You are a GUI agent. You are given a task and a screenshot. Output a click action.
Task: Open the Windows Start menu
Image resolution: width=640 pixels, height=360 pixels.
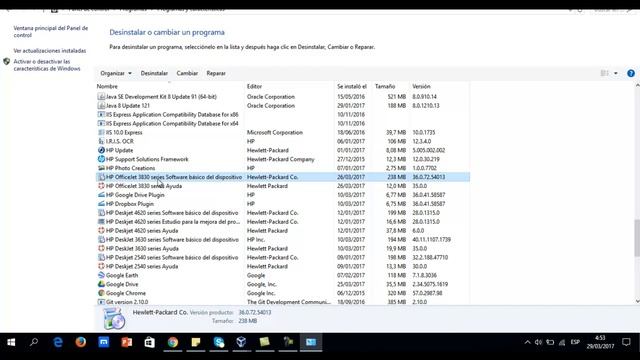[11, 342]
